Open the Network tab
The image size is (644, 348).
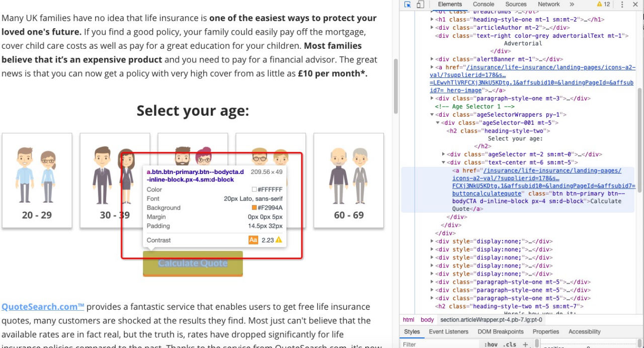[548, 5]
